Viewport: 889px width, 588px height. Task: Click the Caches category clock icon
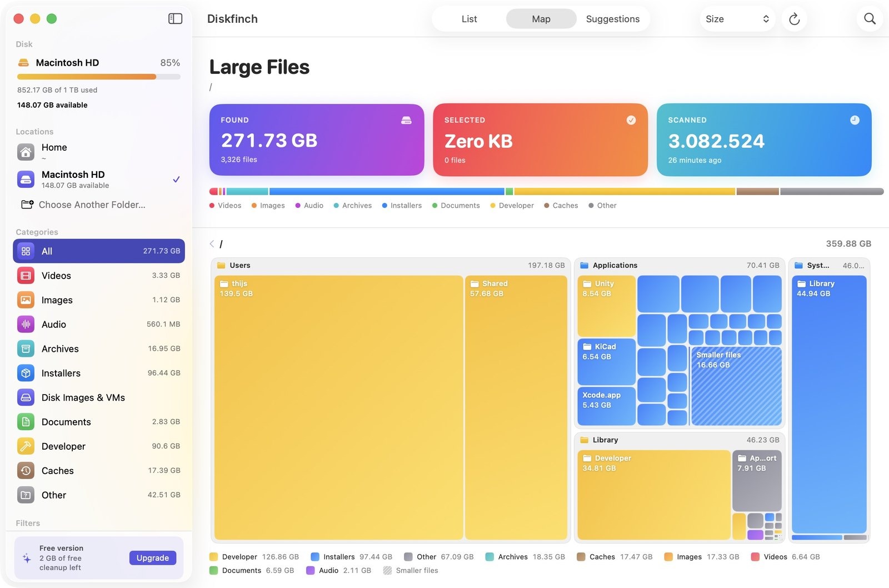pos(26,471)
